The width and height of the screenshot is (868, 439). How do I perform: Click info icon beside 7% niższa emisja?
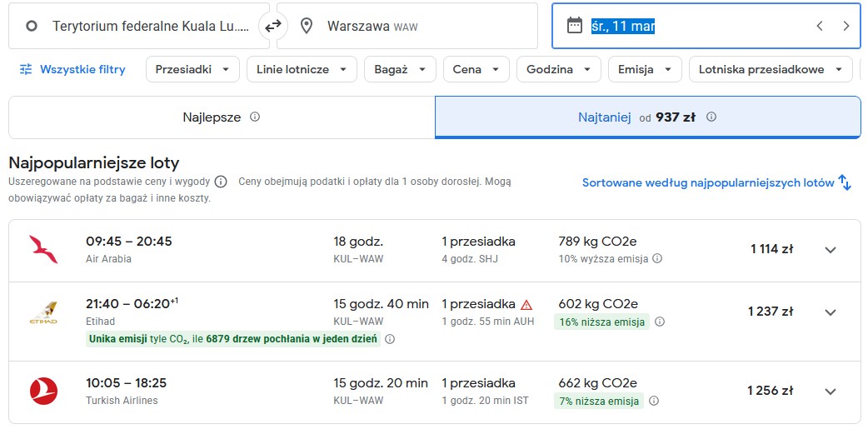[x=654, y=401]
